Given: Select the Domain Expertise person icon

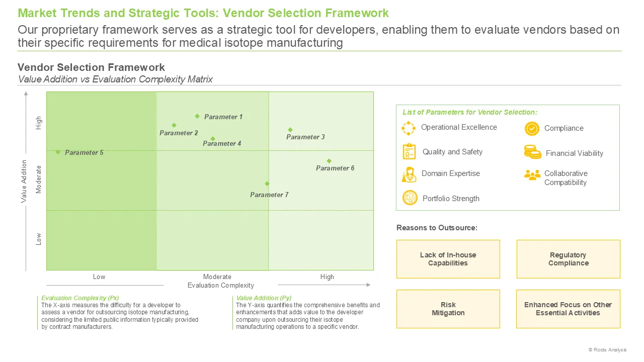Looking at the screenshot, I should click(x=409, y=174).
